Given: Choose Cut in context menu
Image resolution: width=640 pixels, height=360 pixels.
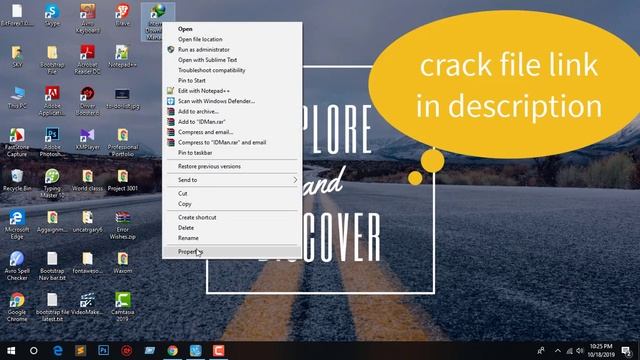Looking at the screenshot, I should 232,193.
